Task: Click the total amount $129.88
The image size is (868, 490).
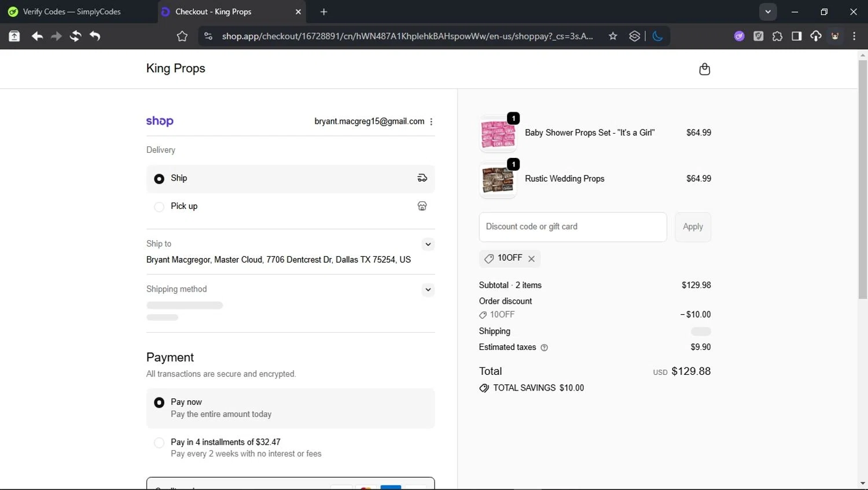Action: 691,371
